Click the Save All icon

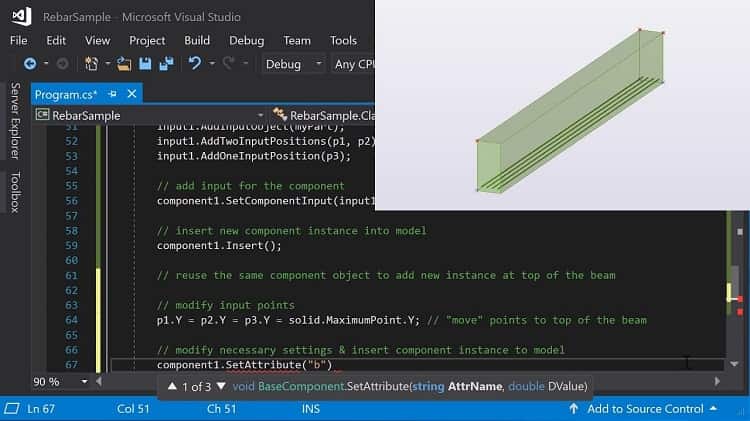[165, 64]
